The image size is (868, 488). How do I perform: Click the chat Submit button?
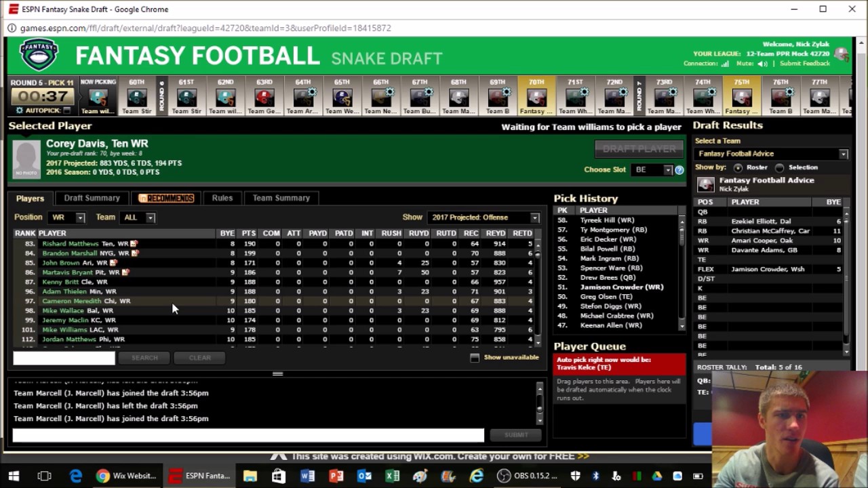(x=516, y=435)
